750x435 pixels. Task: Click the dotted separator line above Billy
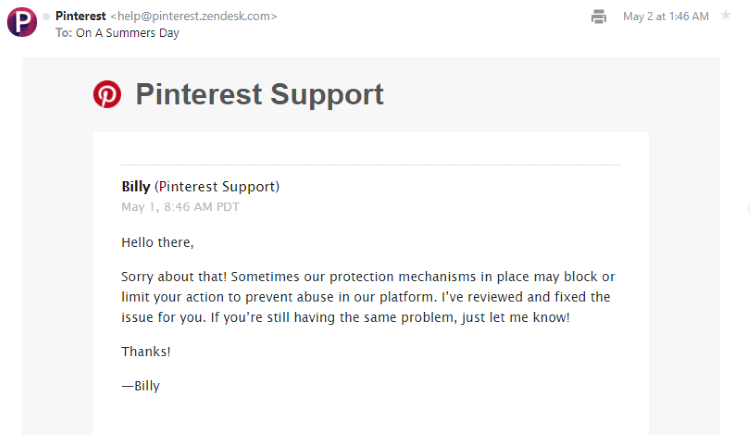pyautogui.click(x=371, y=165)
